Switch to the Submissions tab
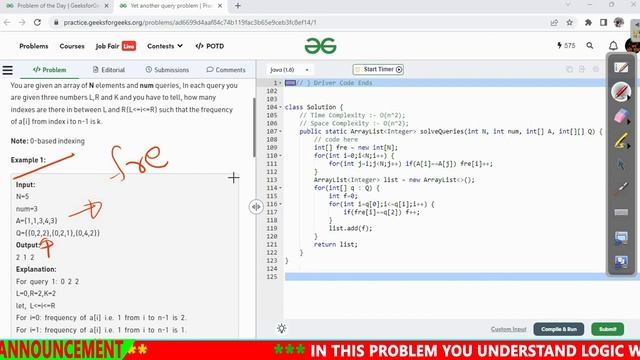The width and height of the screenshot is (640, 360). point(167,70)
